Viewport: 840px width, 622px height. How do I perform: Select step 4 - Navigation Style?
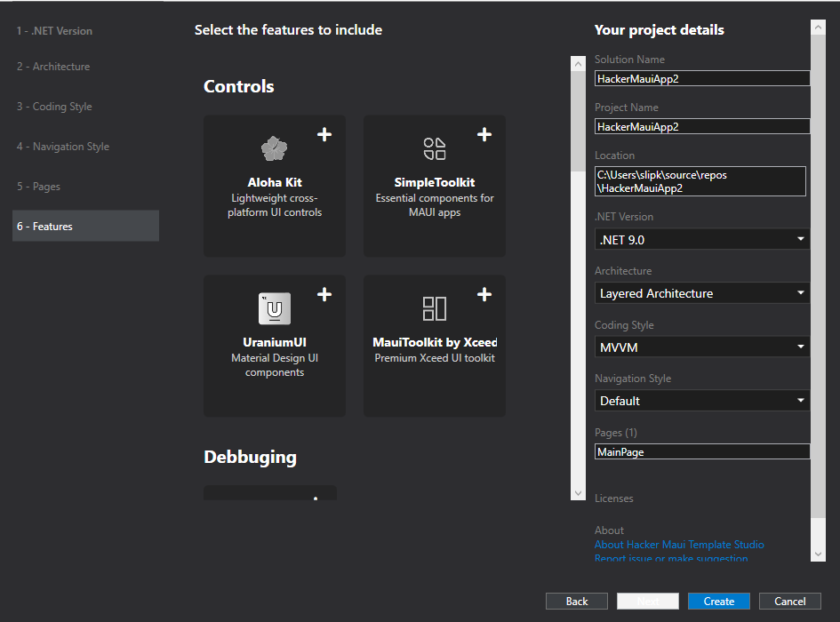(63, 147)
